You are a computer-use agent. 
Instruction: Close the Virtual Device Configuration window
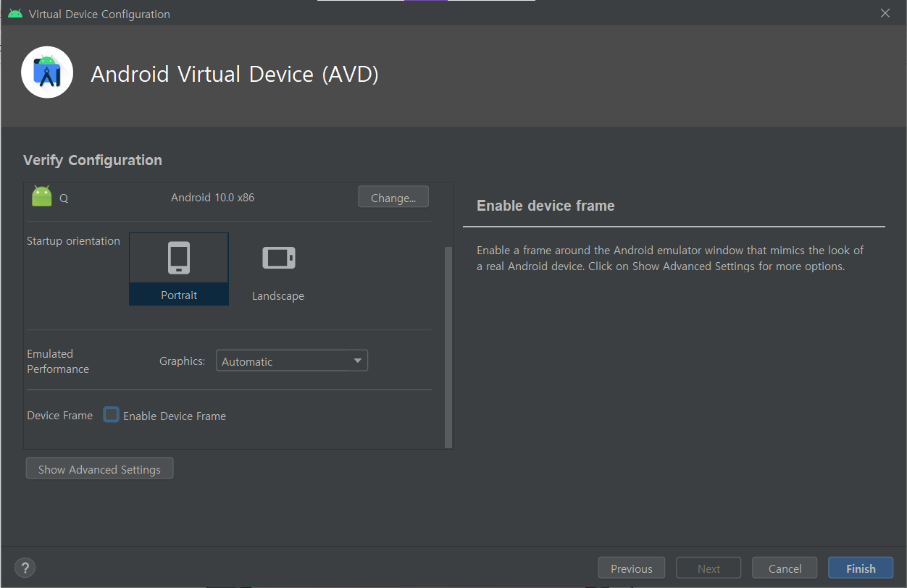[x=885, y=13]
